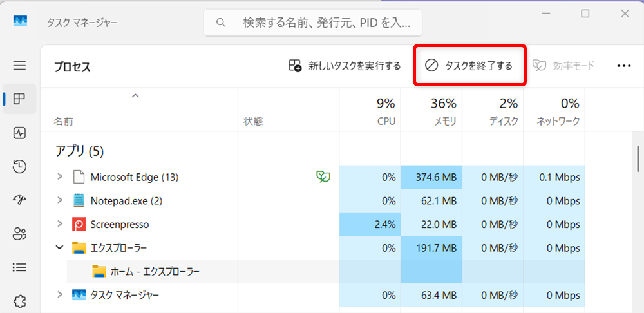Click the ホーム - エクスプローラー folder icon
Image resolution: width=644 pixels, height=313 pixels.
(99, 272)
